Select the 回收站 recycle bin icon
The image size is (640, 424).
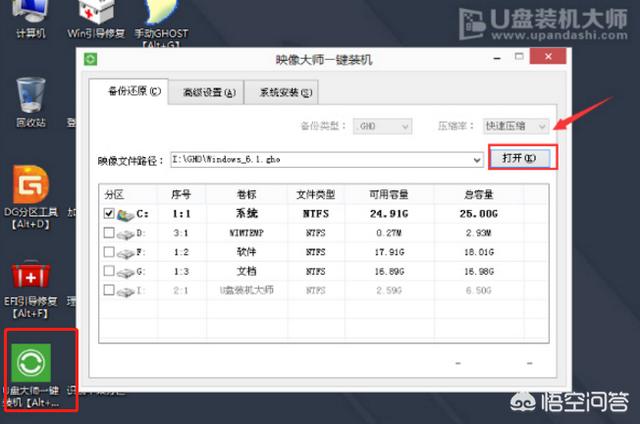30,98
